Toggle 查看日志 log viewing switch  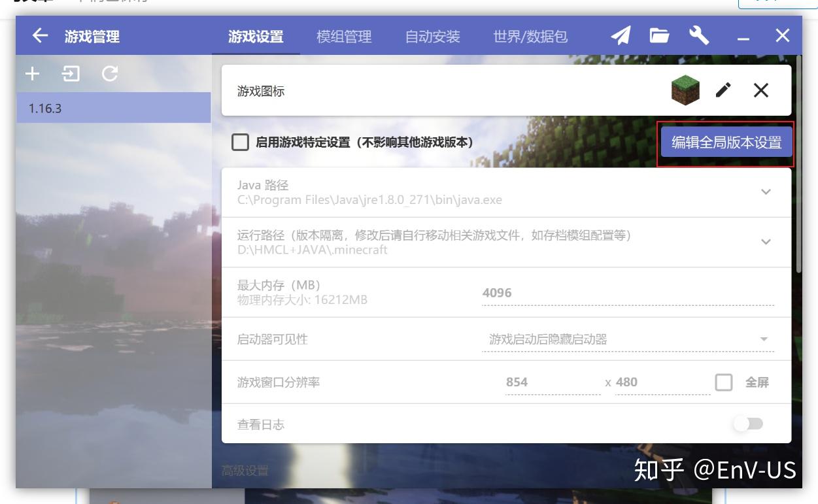748,424
